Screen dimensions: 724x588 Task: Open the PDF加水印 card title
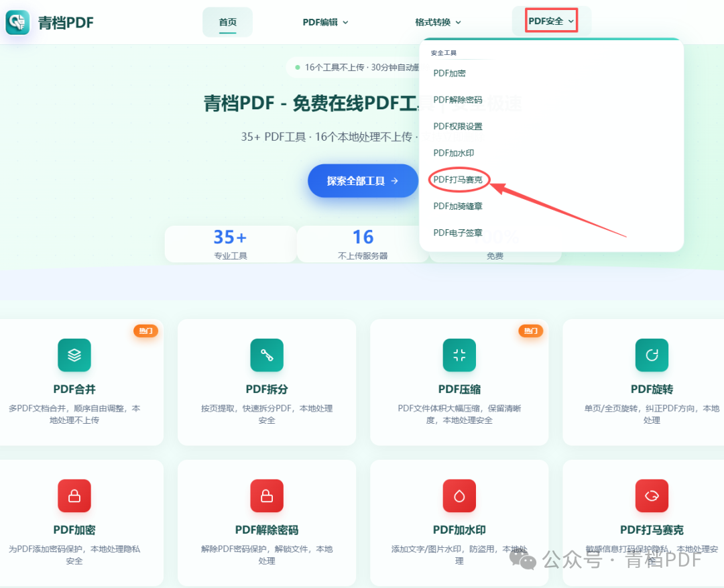(x=459, y=530)
